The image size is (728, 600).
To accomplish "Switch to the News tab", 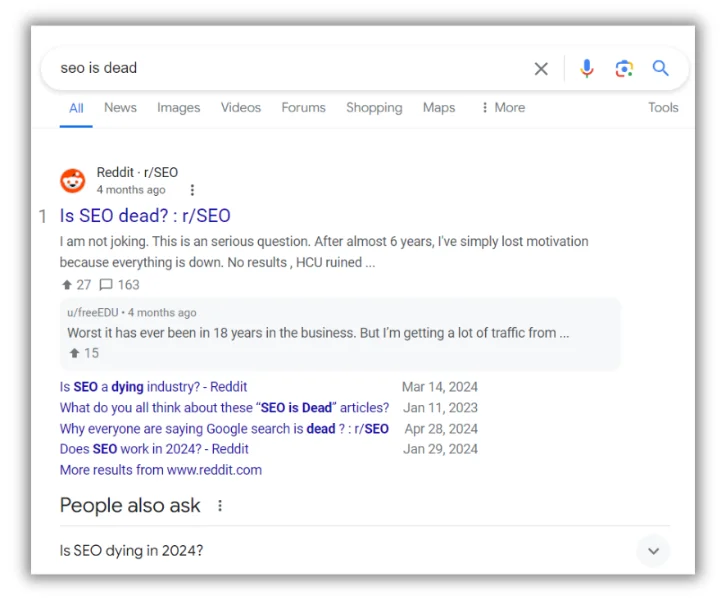I will pos(120,108).
